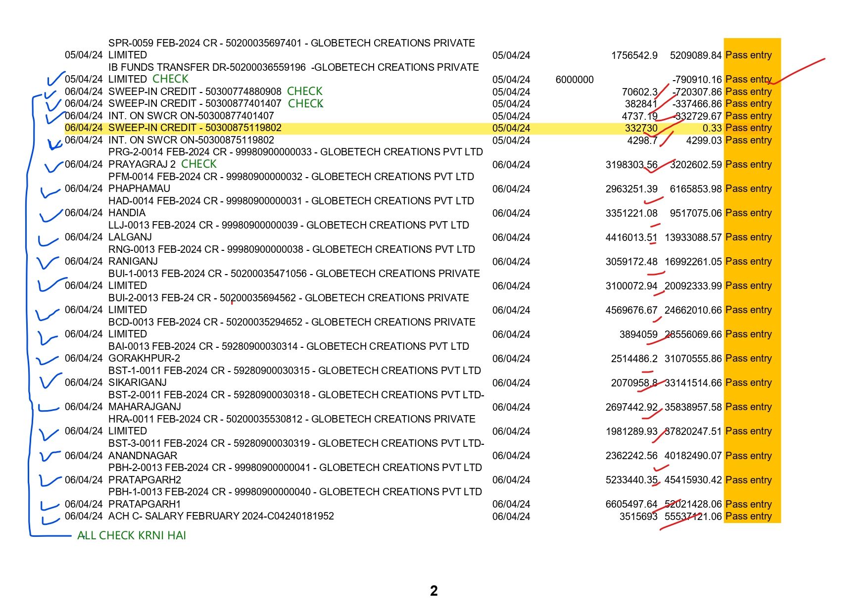Click the 6000000 debit amount
This screenshot has width=868, height=614.
point(575,80)
